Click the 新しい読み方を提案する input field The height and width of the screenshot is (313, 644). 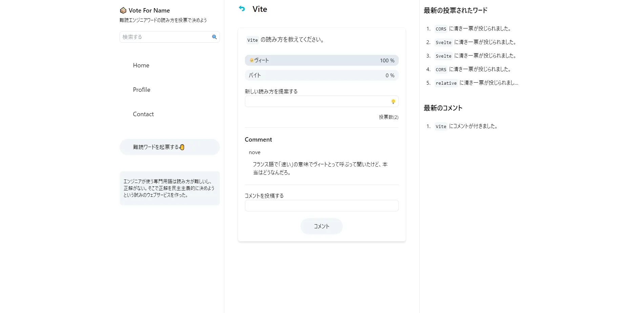point(317,102)
